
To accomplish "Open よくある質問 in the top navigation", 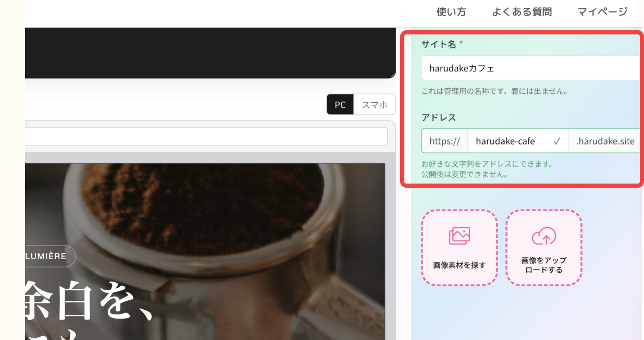I will 522,12.
